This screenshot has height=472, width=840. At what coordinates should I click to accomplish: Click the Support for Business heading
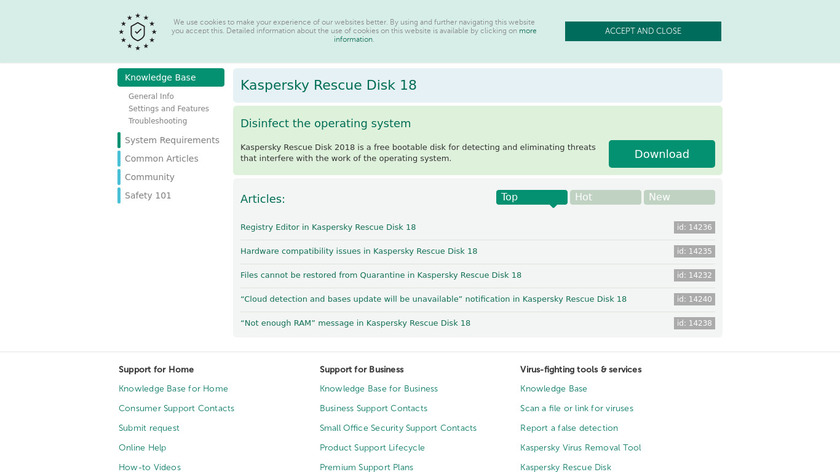(x=362, y=370)
